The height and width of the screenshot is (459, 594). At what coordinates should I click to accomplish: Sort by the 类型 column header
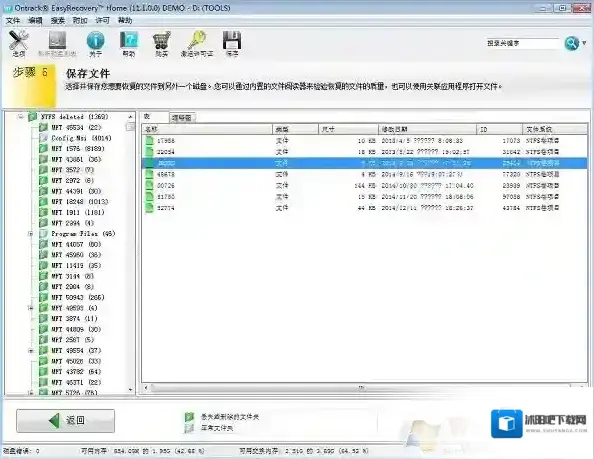pyautogui.click(x=295, y=129)
